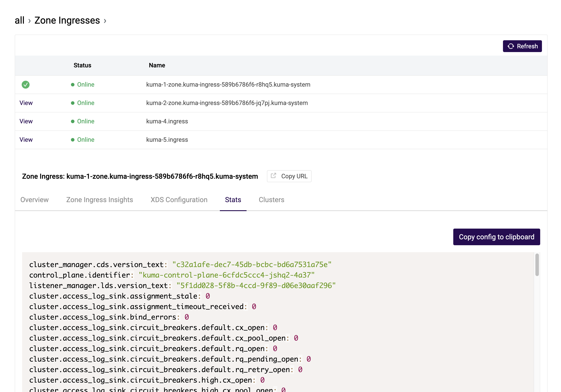The height and width of the screenshot is (392, 561).
Task: Click the Online status dot for kuma-2-zone ingress
Action: pyautogui.click(x=72, y=103)
